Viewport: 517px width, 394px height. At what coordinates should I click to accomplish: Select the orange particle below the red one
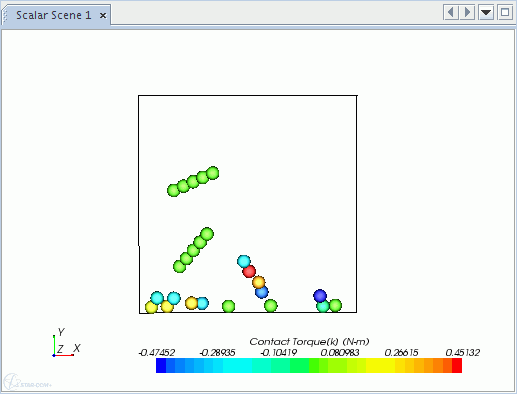pos(259,282)
